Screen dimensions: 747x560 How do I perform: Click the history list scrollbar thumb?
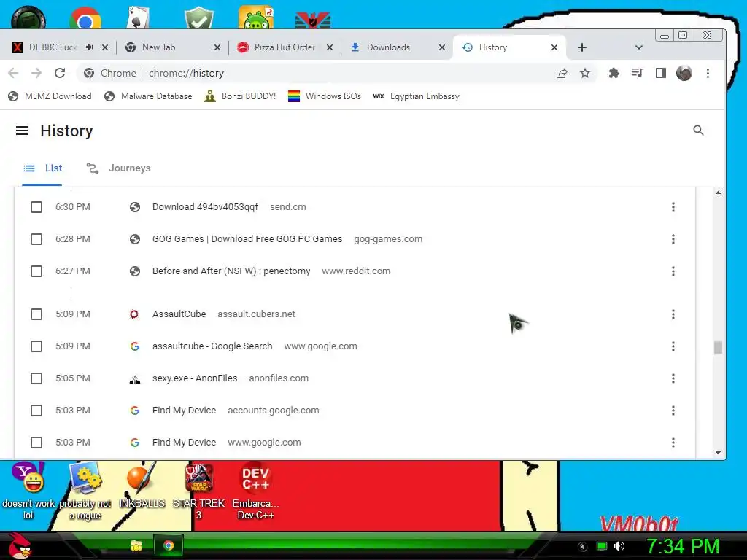[718, 347]
